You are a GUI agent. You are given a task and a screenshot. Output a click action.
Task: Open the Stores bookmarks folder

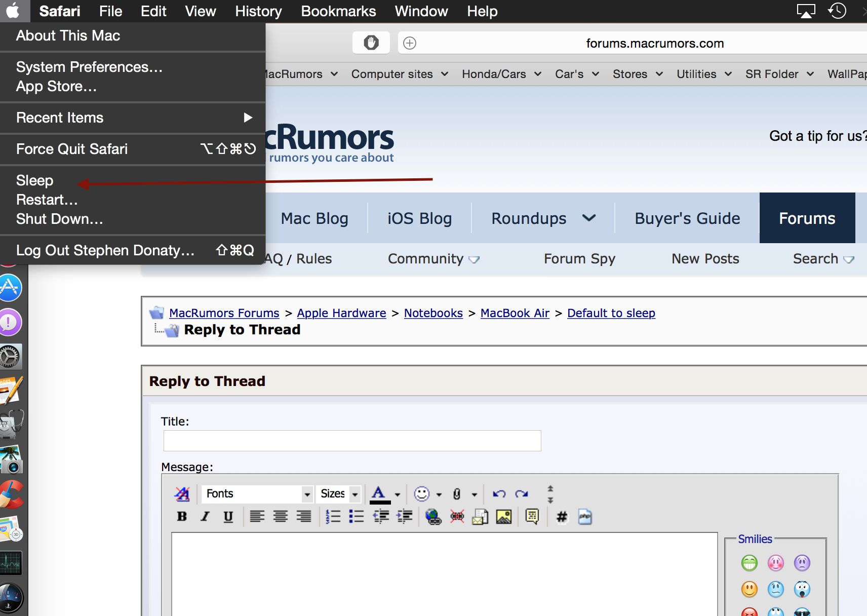638,74
